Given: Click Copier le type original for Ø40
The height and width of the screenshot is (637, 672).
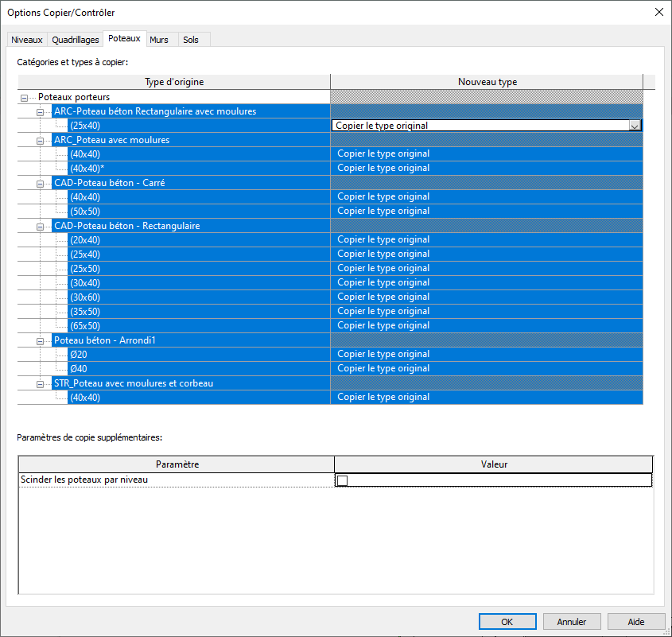Looking at the screenshot, I should click(x=383, y=369).
